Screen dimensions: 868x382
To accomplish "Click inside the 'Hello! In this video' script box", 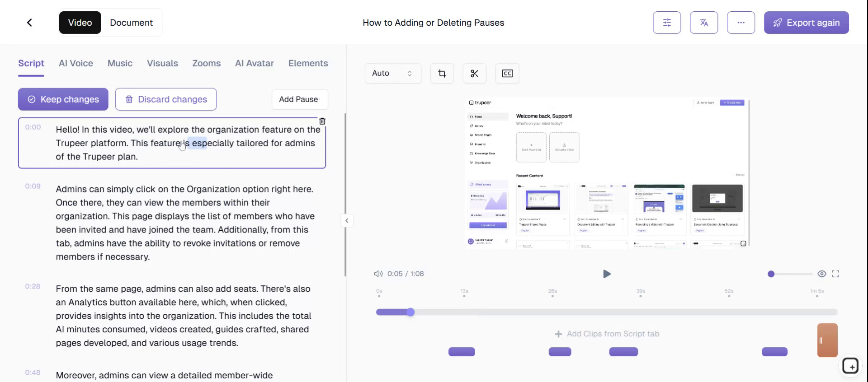I will pyautogui.click(x=172, y=143).
